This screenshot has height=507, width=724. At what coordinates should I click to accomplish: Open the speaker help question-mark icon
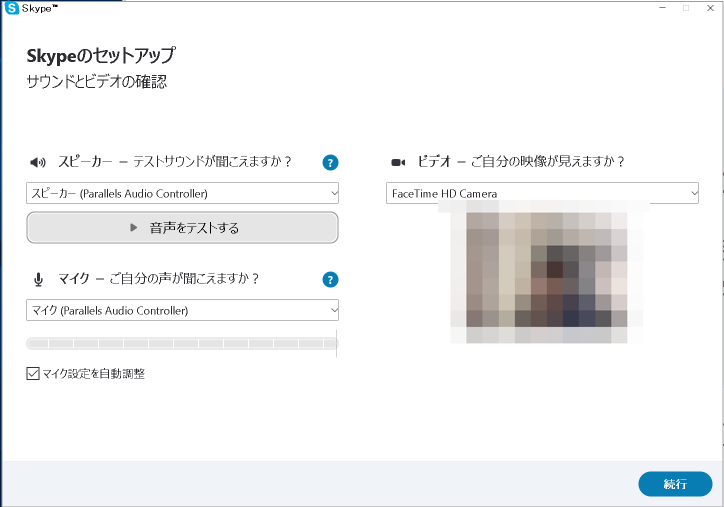(x=330, y=163)
